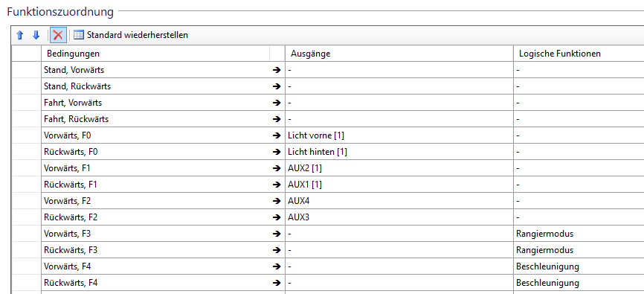Select the Ausgänge column header
644x294 pixels.
399,54
